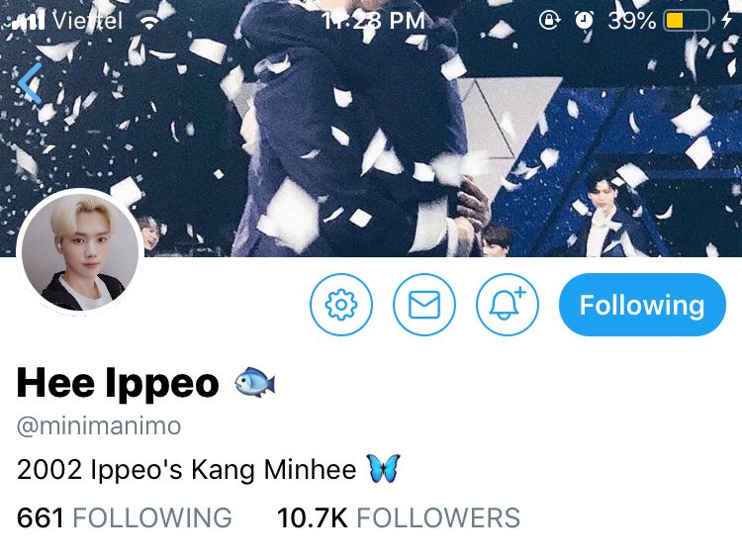Tap the @minimanimo username handle
The width and height of the screenshot is (742, 560).
click(99, 426)
